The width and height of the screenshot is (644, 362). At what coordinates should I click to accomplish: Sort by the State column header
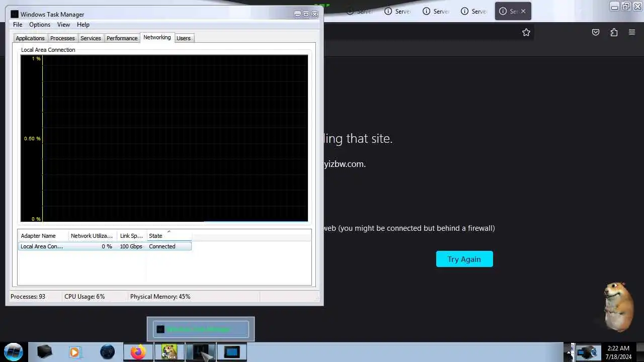tap(169, 236)
